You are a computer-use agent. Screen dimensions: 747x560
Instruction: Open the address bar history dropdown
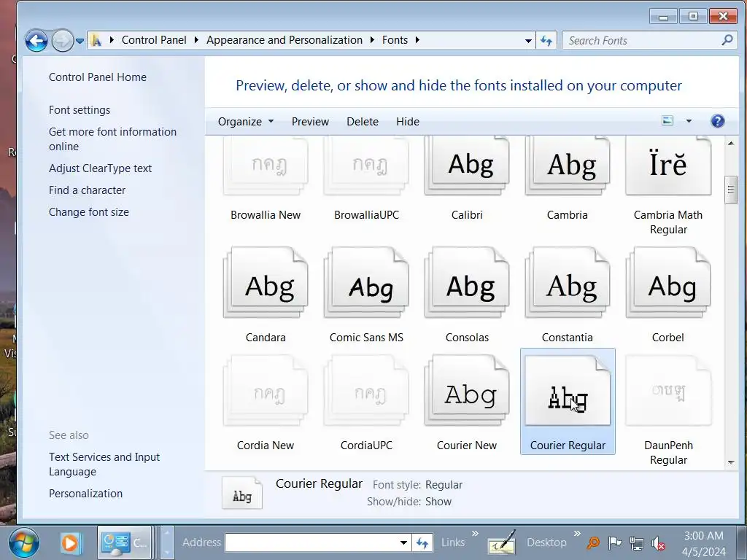(528, 41)
